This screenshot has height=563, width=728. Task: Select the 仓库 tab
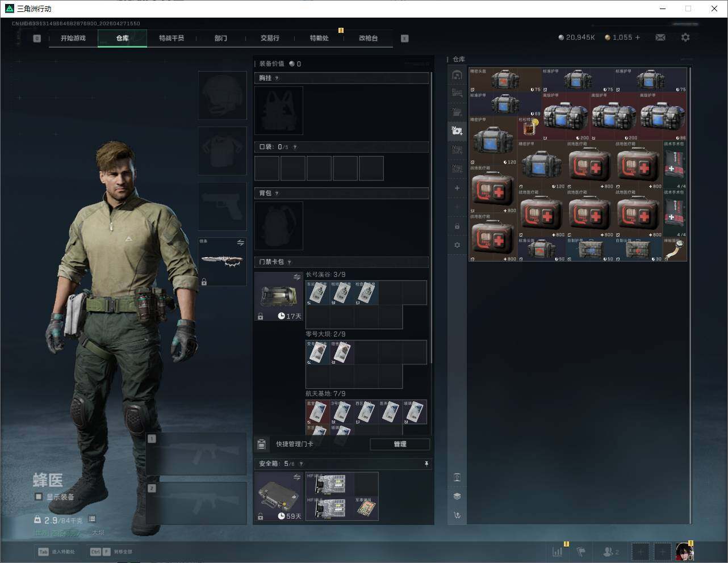123,39
